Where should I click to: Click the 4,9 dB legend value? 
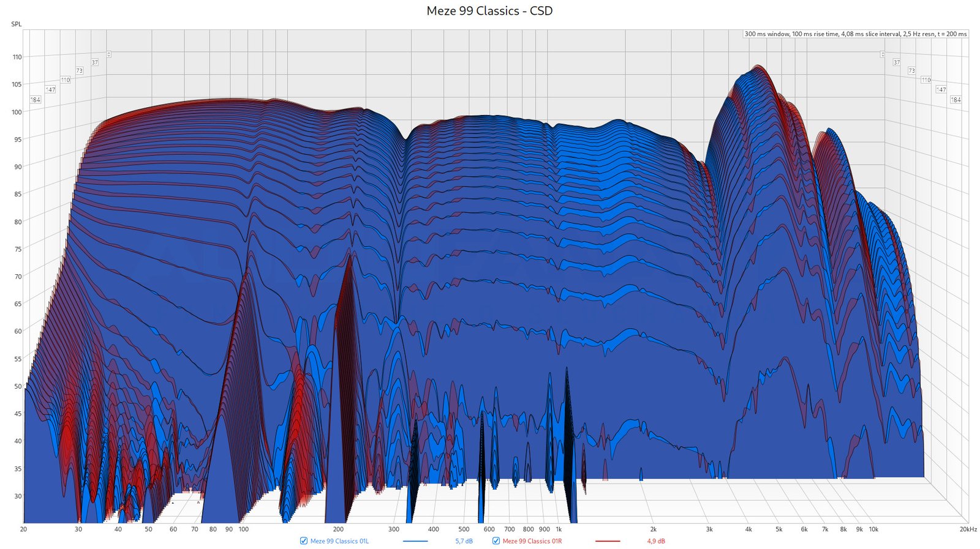(656, 541)
